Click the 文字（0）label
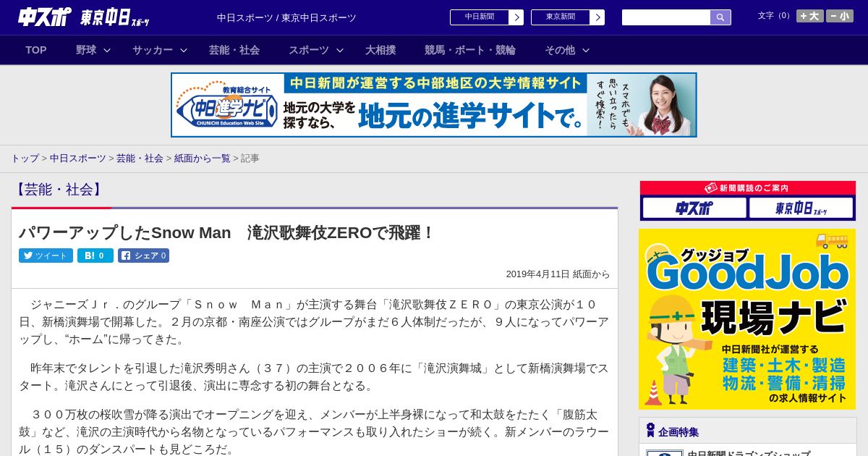 tap(775, 16)
